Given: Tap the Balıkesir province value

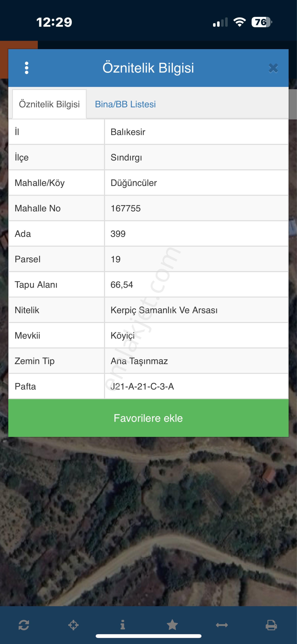Looking at the screenshot, I should click(x=128, y=132).
